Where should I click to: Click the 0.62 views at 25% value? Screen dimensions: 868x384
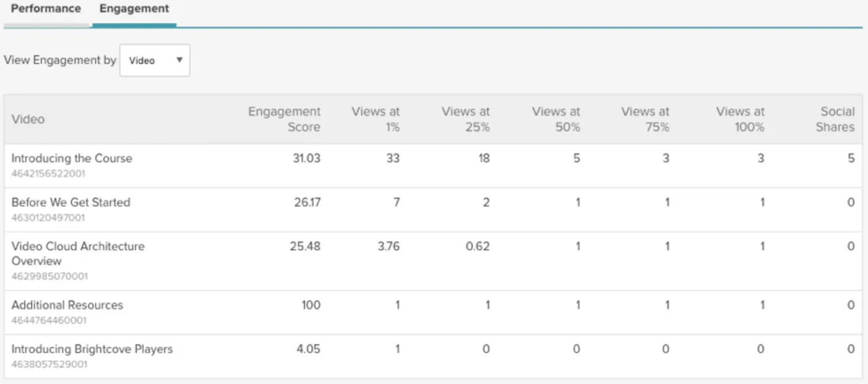tap(477, 246)
